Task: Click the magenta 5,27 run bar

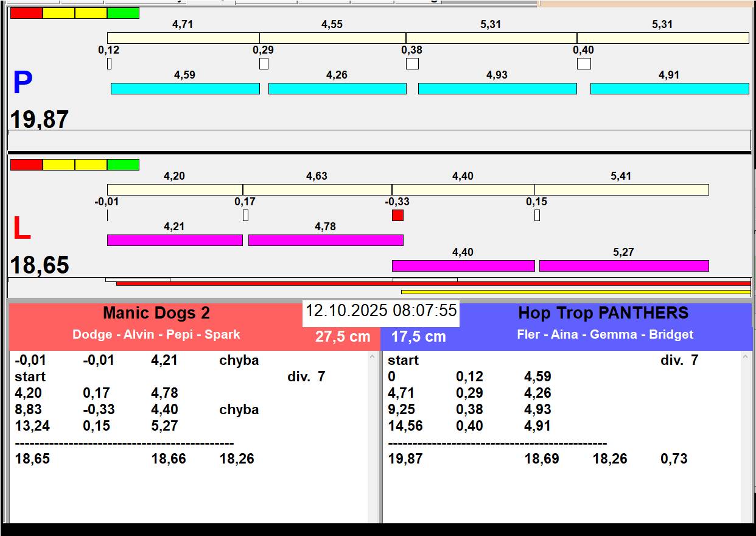Action: point(623,266)
